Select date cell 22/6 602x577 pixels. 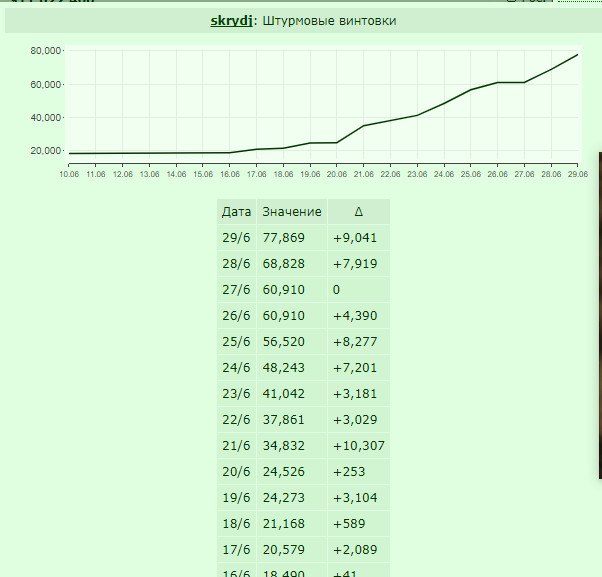point(236,420)
